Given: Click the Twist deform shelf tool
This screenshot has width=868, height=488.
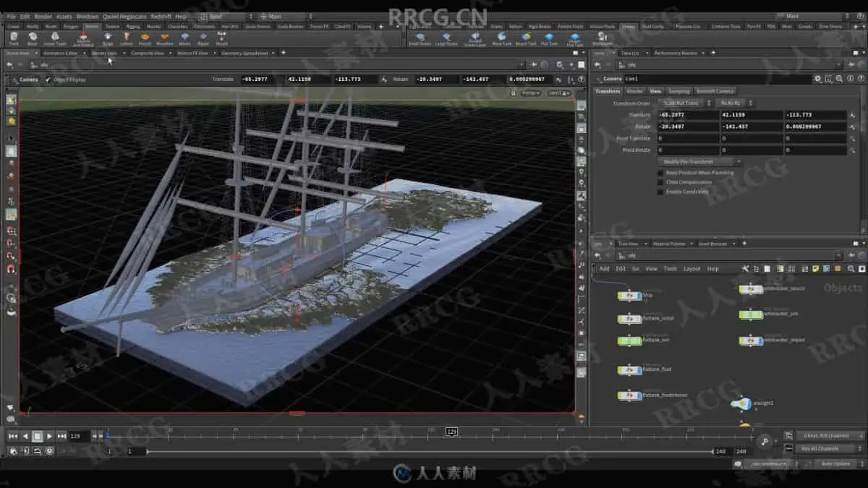Looking at the screenshot, I should (13, 38).
